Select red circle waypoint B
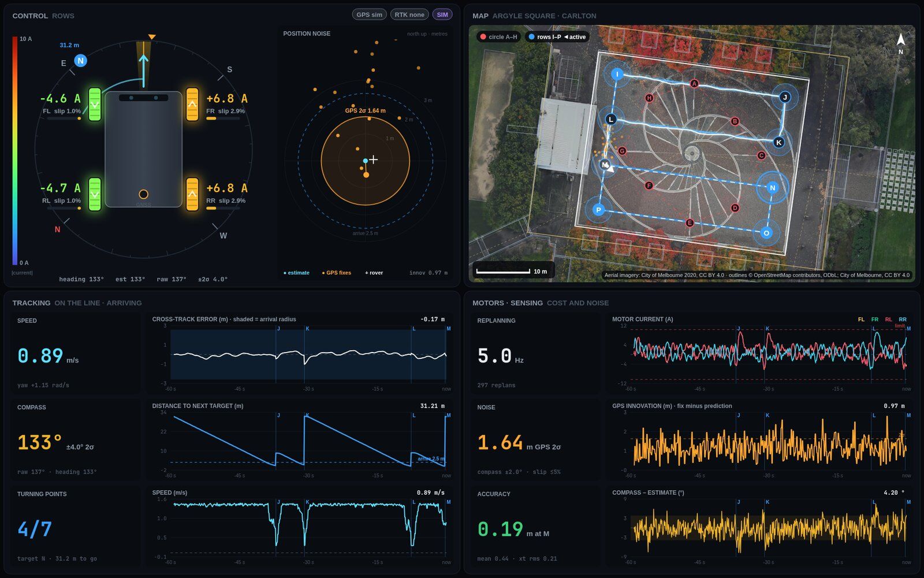The image size is (924, 578). pos(735,121)
